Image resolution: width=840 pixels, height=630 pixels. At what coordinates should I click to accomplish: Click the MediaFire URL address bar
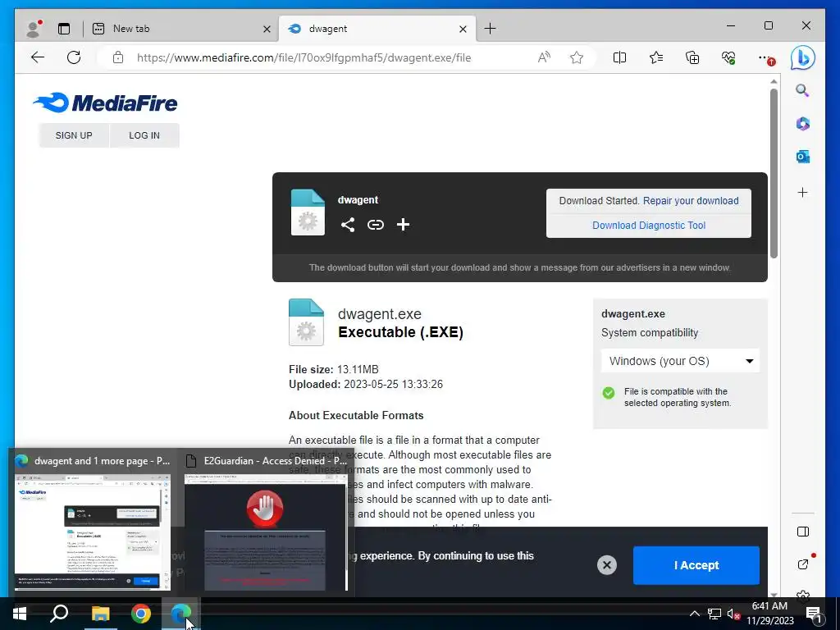[x=304, y=58]
